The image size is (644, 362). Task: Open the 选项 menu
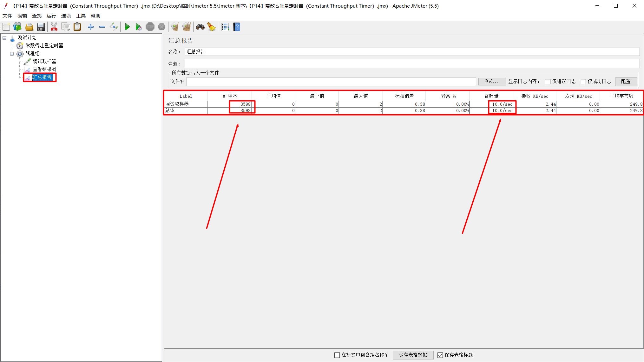click(66, 16)
